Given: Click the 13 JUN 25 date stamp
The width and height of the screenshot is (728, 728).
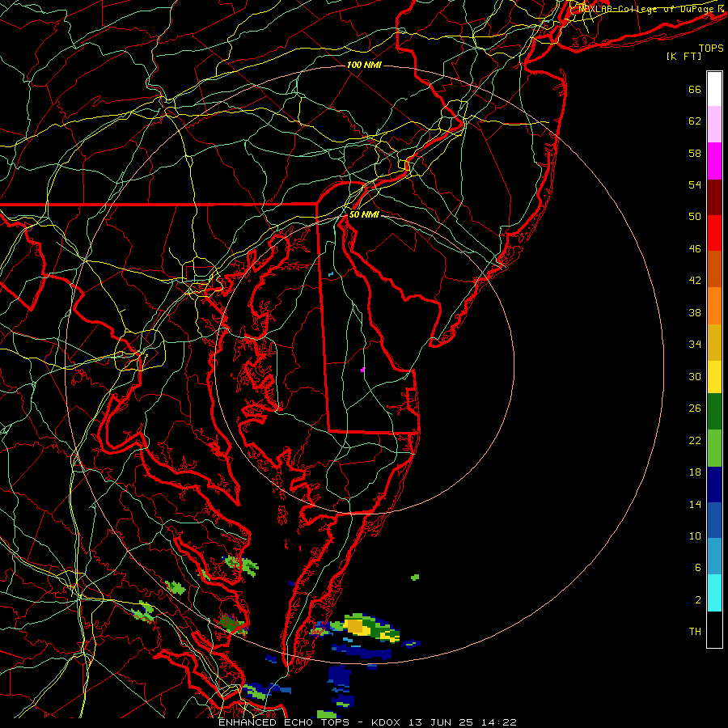Looking at the screenshot, I should click(x=441, y=722).
